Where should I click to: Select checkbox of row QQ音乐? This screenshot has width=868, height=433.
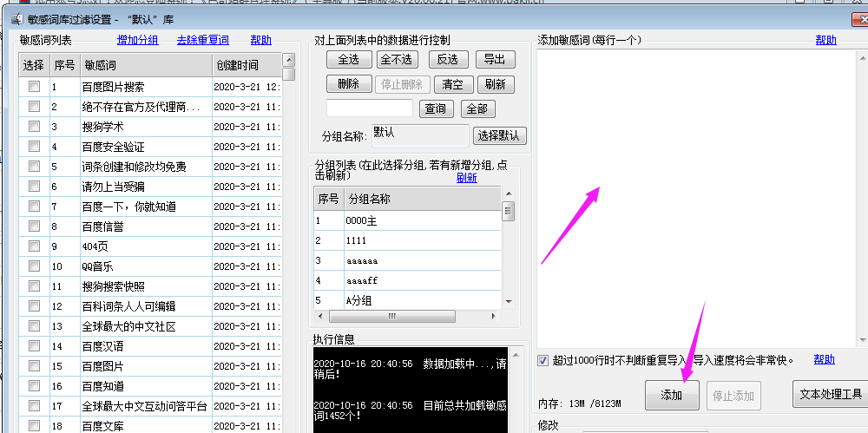tap(35, 266)
